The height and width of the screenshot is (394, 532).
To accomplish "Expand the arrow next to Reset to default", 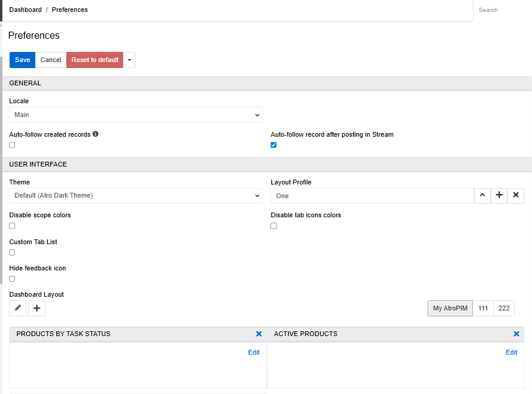I will (x=129, y=60).
